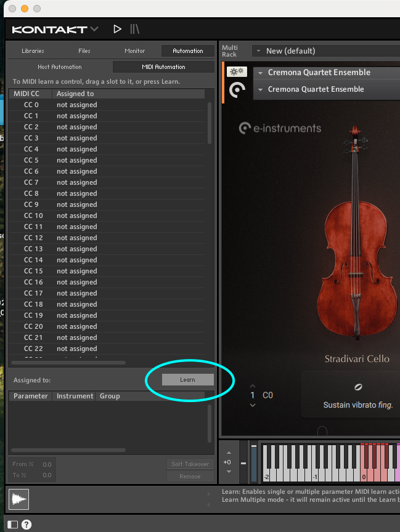Click the down chevron below articulation number 1
Image resolution: width=400 pixels, height=532 pixels.
[x=253, y=405]
